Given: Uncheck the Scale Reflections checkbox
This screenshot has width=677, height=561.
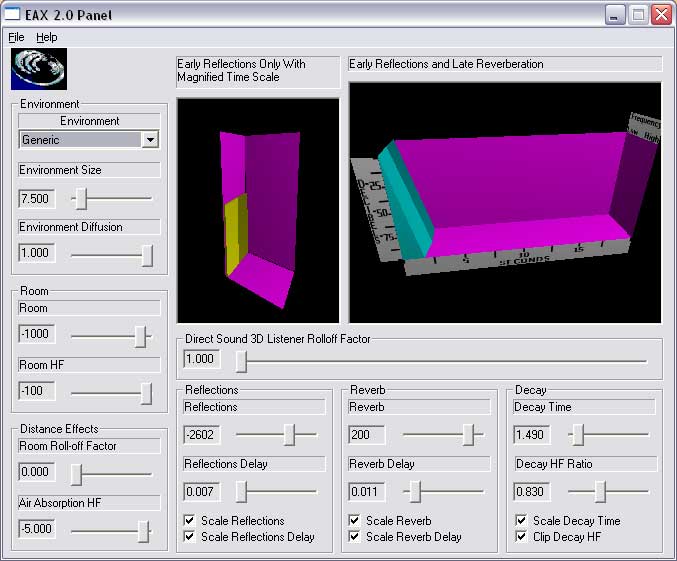Looking at the screenshot, I should coord(189,520).
